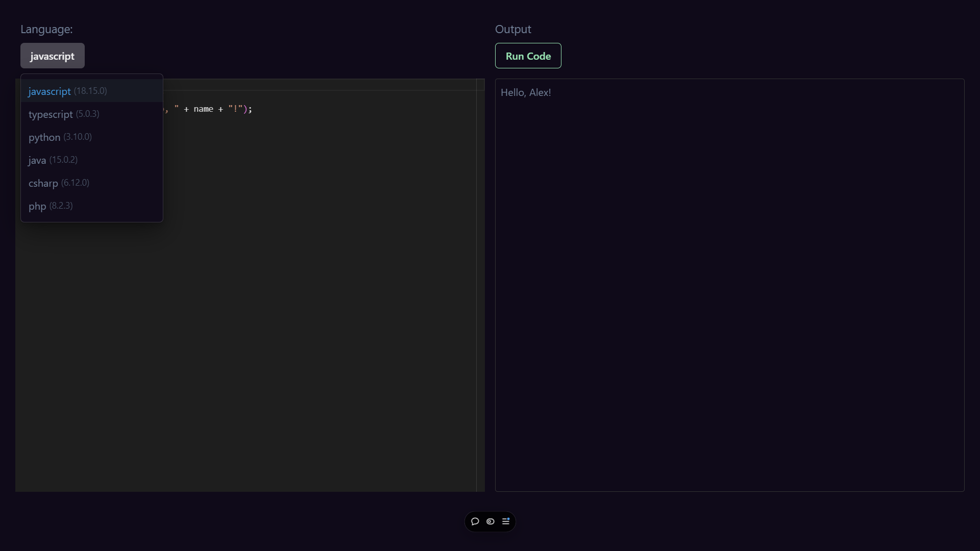Click the 'Hello, Alex!' output text

pyautogui.click(x=526, y=92)
